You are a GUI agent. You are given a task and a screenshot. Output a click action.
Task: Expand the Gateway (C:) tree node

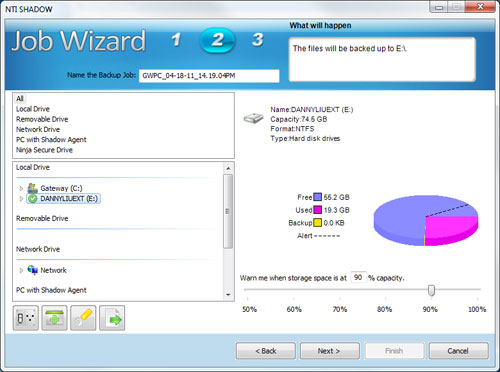point(21,189)
